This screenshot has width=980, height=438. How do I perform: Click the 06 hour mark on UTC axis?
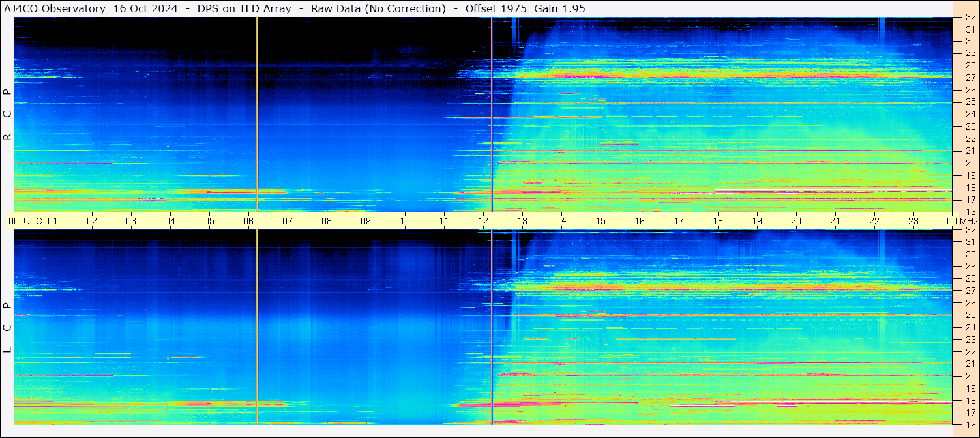click(x=248, y=221)
